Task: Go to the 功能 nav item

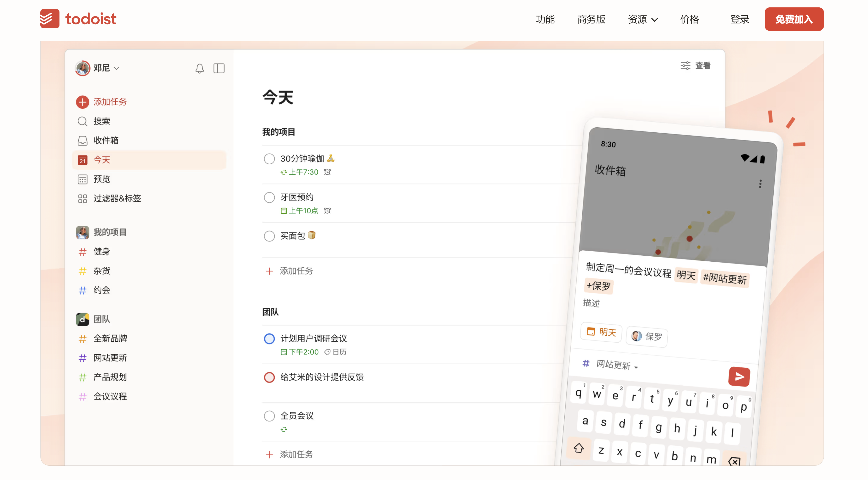Action: click(x=545, y=20)
